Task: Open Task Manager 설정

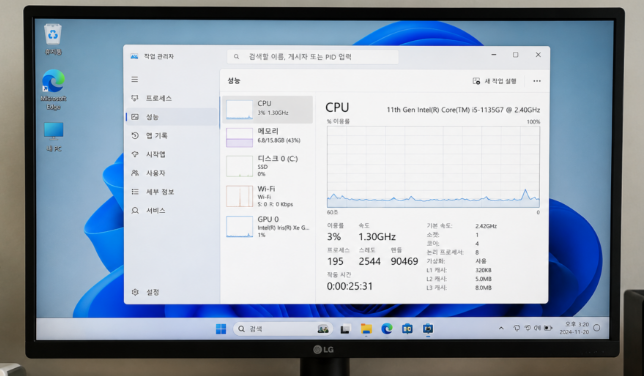Action: (x=172, y=292)
